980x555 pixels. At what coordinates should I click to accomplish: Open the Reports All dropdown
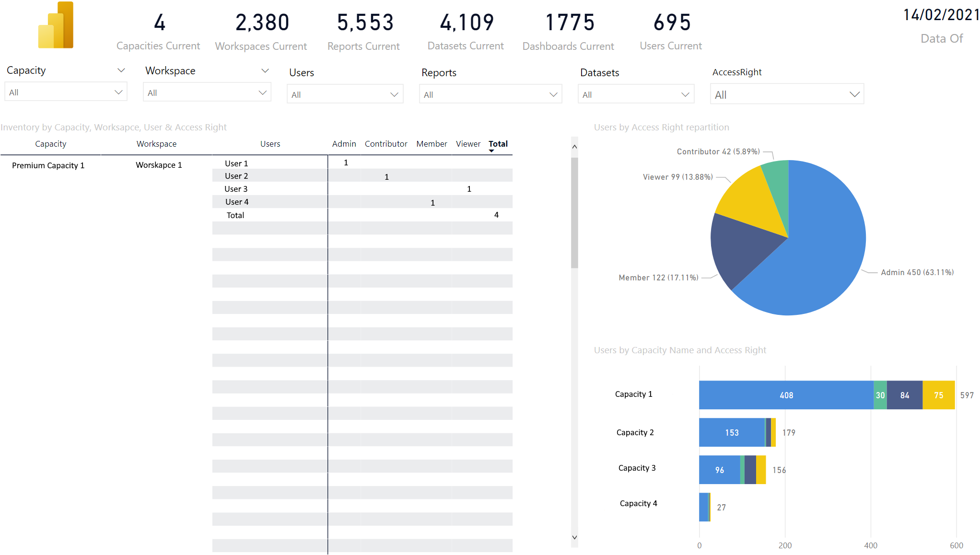coord(490,94)
